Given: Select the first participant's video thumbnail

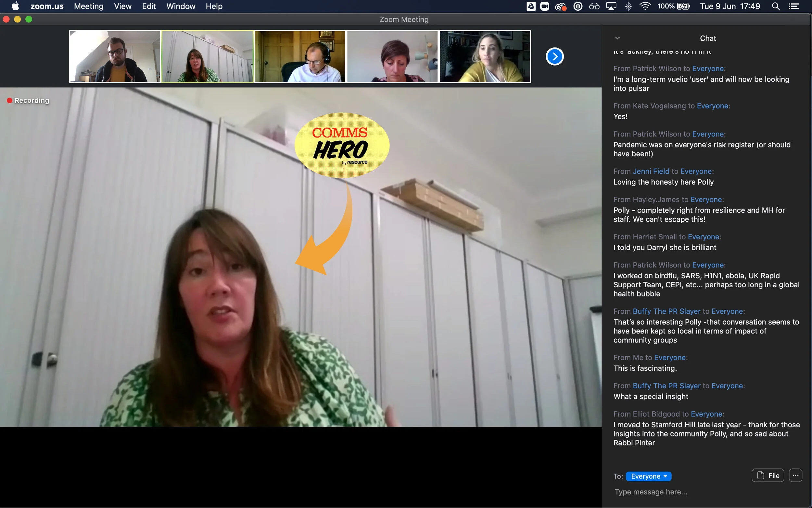Looking at the screenshot, I should click(115, 57).
